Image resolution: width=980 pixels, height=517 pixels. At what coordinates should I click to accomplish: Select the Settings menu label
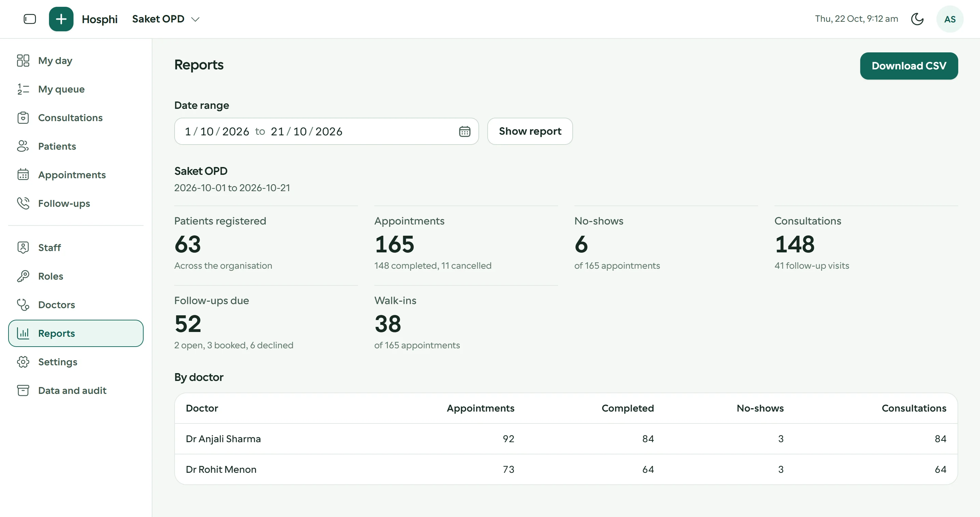[58, 362]
